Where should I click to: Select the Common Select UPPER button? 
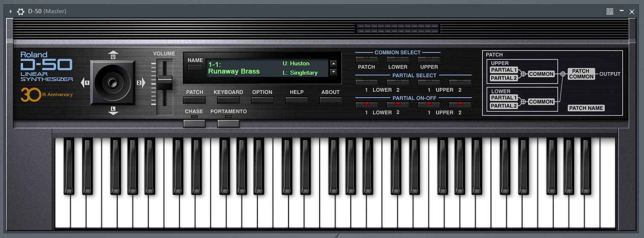[429, 60]
